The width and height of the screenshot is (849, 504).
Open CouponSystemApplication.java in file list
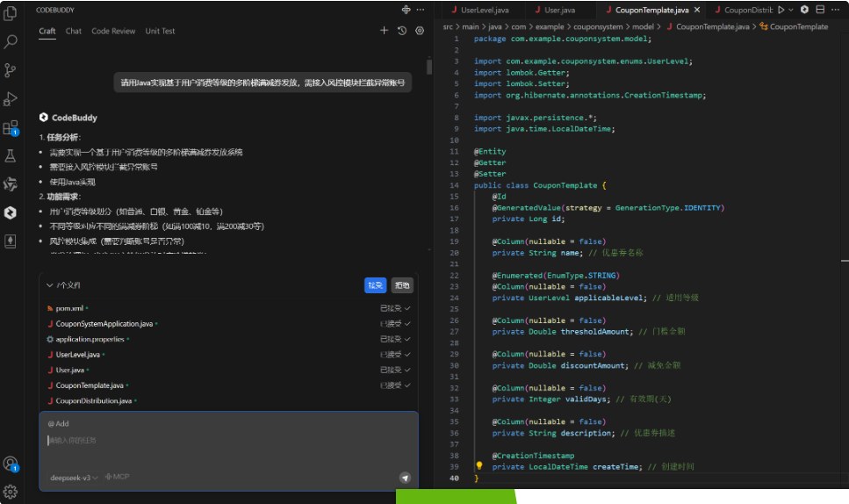104,324
